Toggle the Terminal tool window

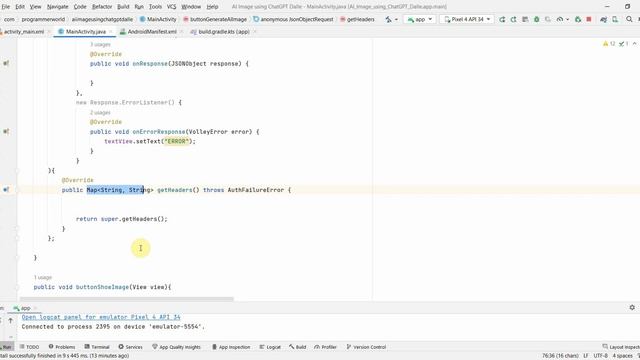97,347
